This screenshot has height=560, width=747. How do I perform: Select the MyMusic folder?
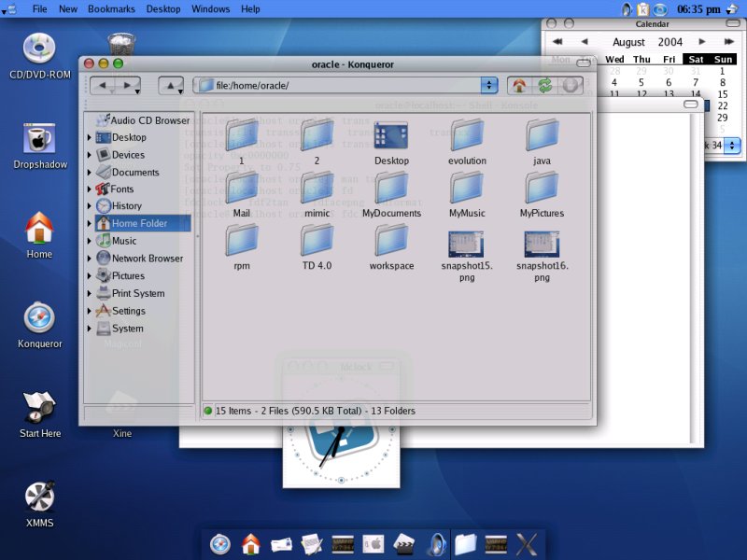pos(467,194)
